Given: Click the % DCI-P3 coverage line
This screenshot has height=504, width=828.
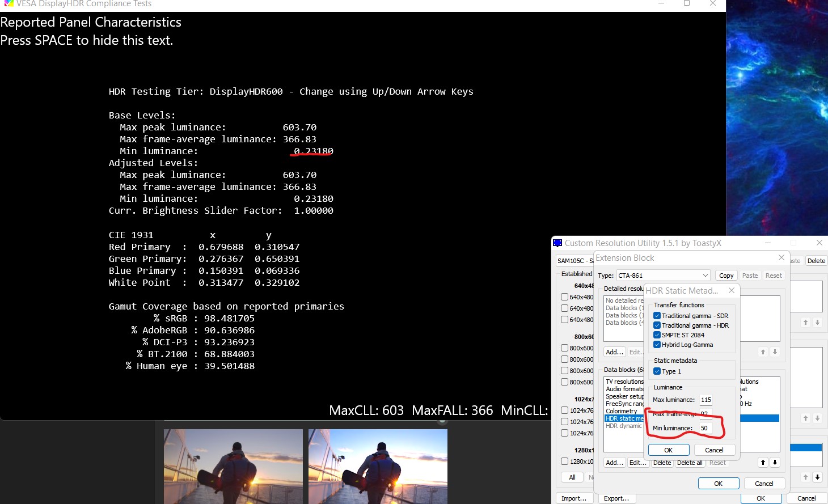Looking at the screenshot, I should (x=198, y=342).
